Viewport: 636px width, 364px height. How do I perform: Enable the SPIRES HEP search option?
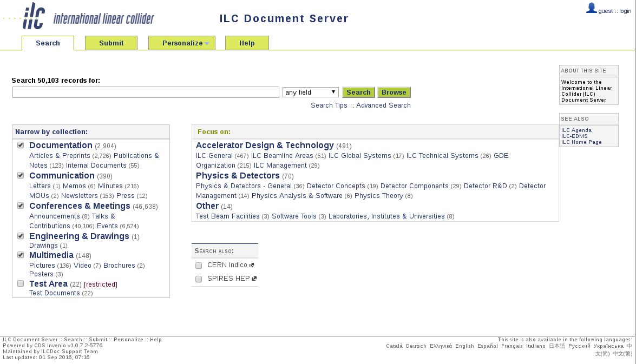point(199,279)
